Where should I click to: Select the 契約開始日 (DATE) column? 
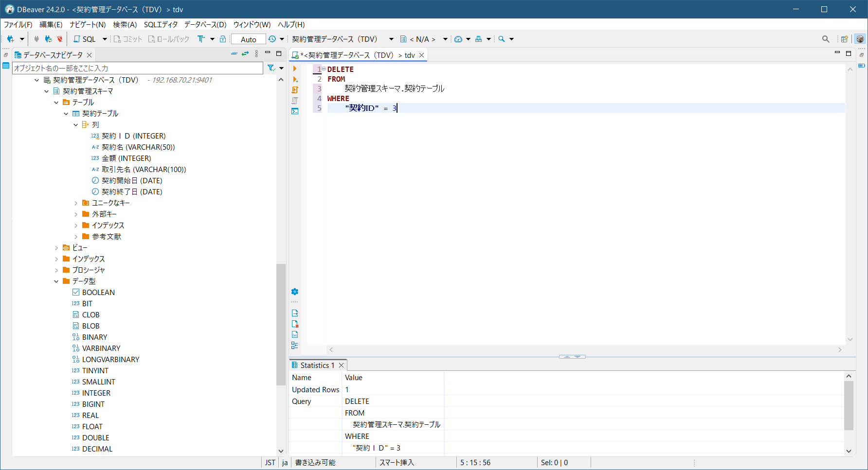[132, 181]
